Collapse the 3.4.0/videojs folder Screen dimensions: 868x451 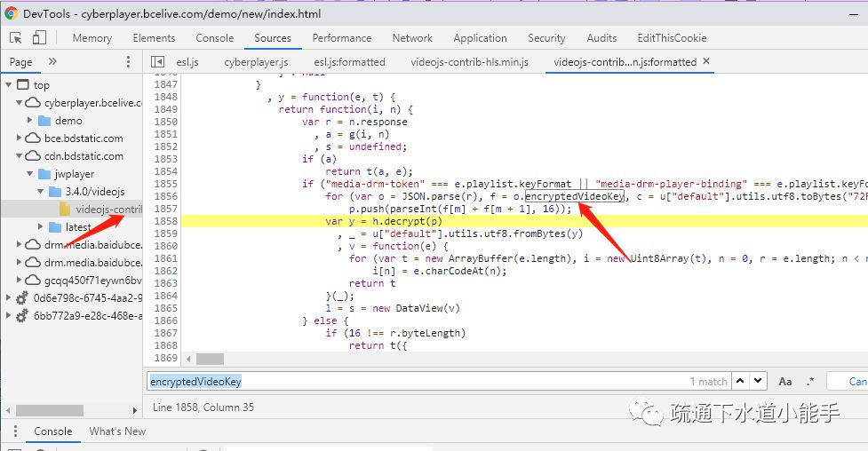[x=40, y=192]
